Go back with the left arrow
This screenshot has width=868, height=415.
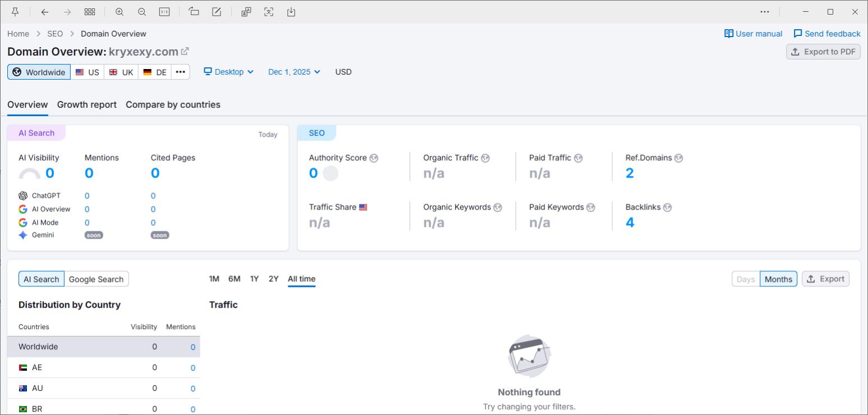tap(45, 12)
